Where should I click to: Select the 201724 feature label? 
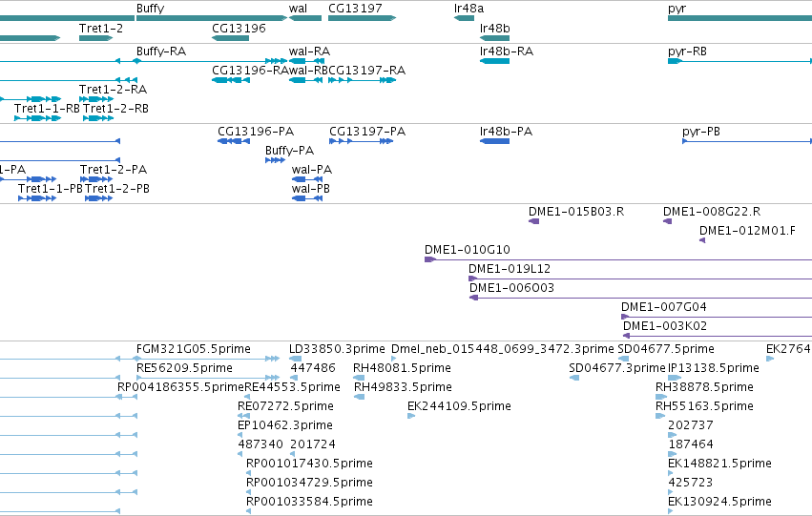[313, 445]
